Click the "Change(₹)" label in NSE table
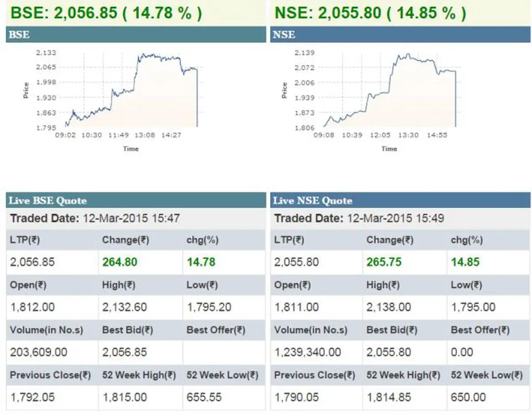532x415 pixels. 390,240
